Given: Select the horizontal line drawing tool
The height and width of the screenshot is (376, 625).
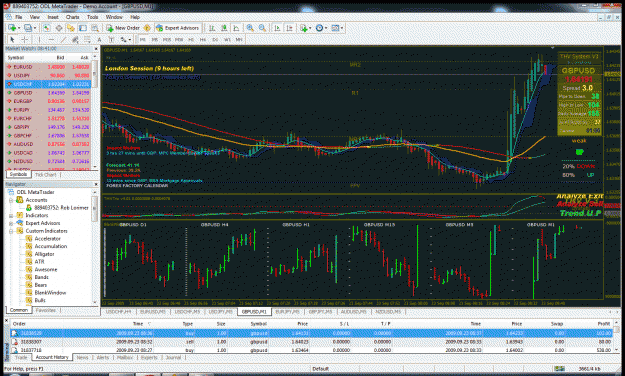Looking at the screenshot, I should (51, 39).
